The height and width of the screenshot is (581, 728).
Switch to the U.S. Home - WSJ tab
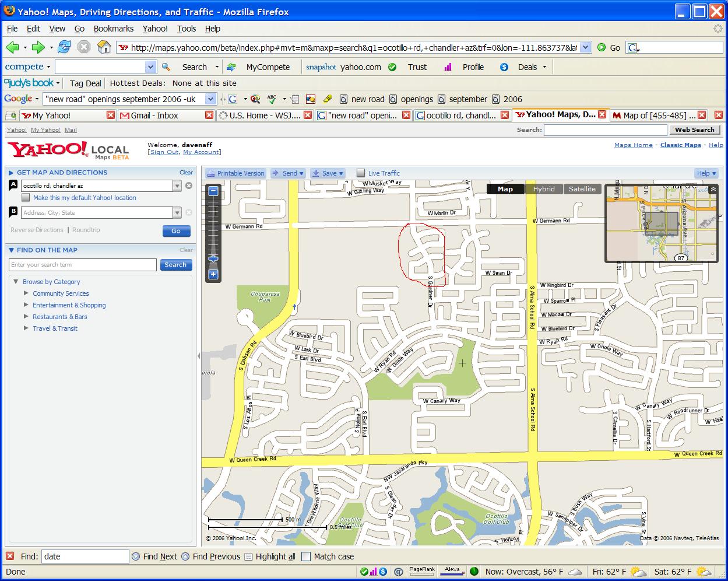pos(265,116)
